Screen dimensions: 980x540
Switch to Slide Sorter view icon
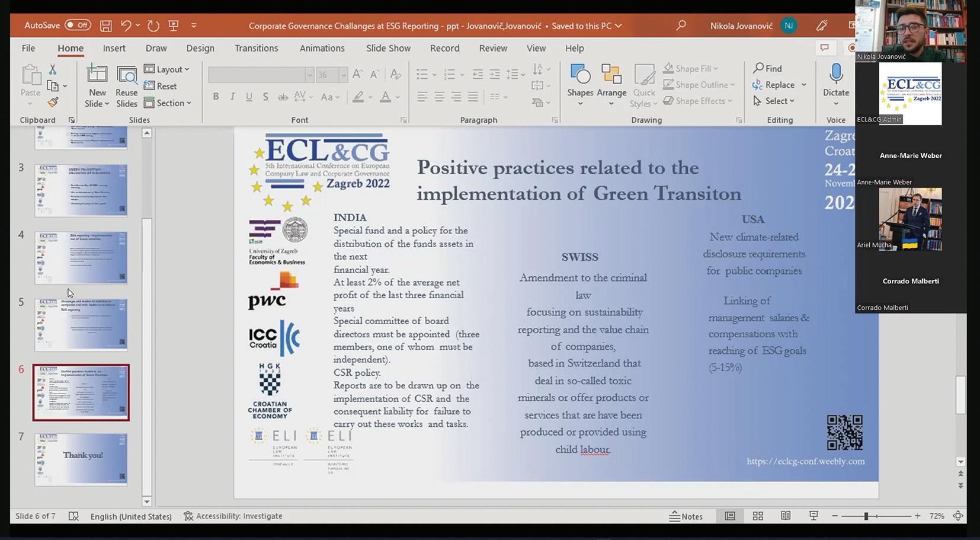(758, 516)
